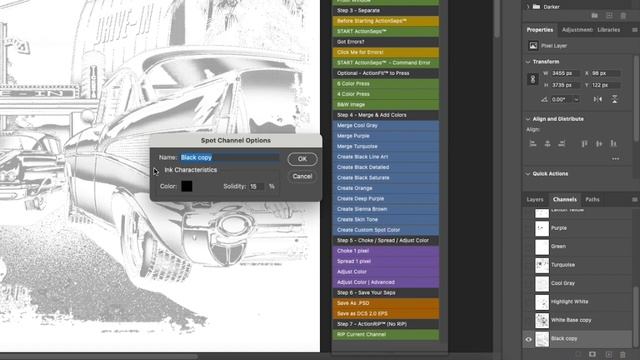The image size is (640, 360).
Task: Click the canvas horizontal scrollbar
Action: 100,357
